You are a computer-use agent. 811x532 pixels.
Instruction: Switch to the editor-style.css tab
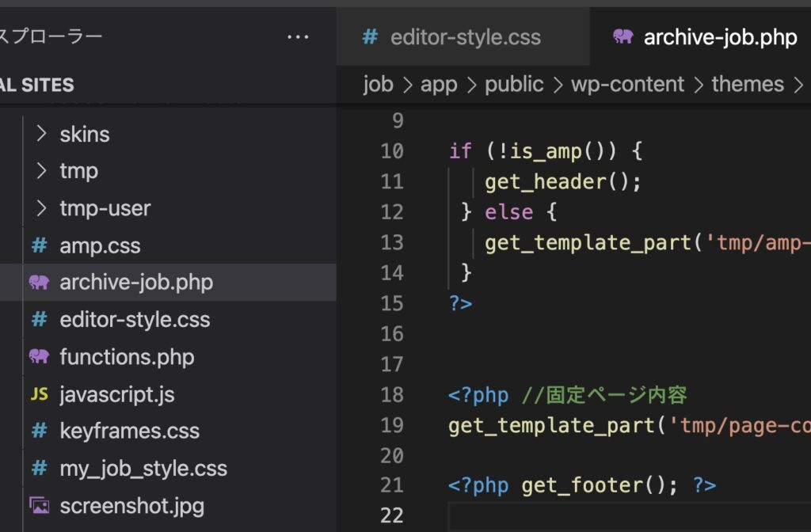465,37
